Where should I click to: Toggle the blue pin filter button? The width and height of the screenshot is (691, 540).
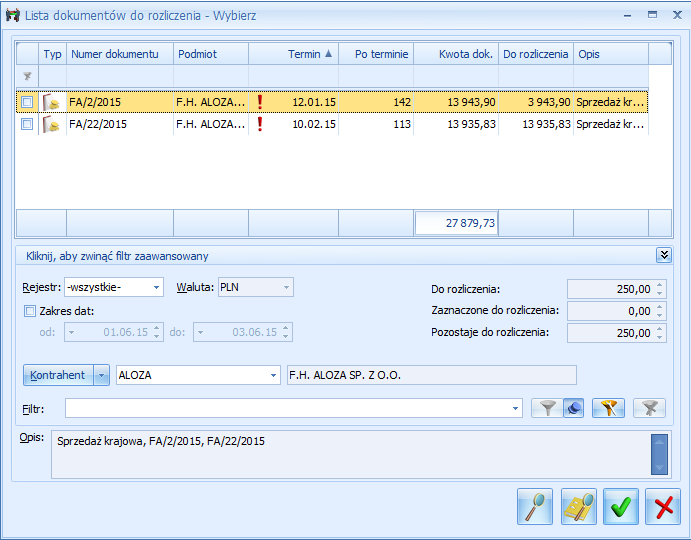pyautogui.click(x=573, y=408)
